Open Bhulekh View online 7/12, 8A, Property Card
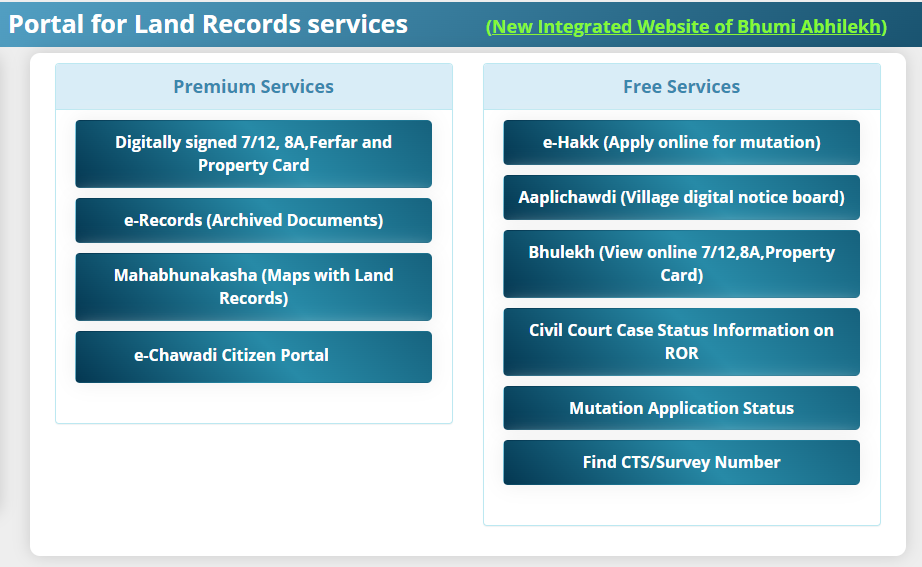The width and height of the screenshot is (922, 567). (682, 264)
